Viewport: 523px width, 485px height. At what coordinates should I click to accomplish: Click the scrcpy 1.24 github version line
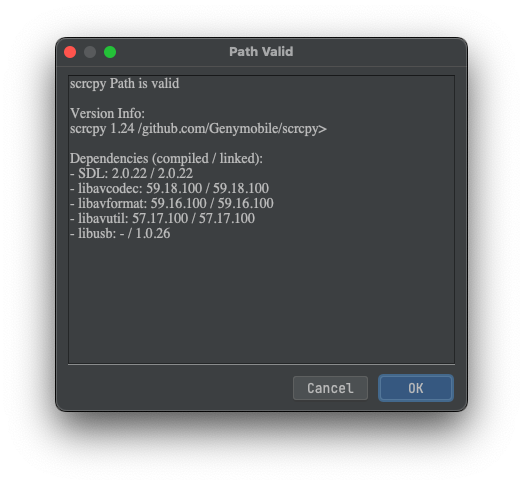(x=198, y=129)
